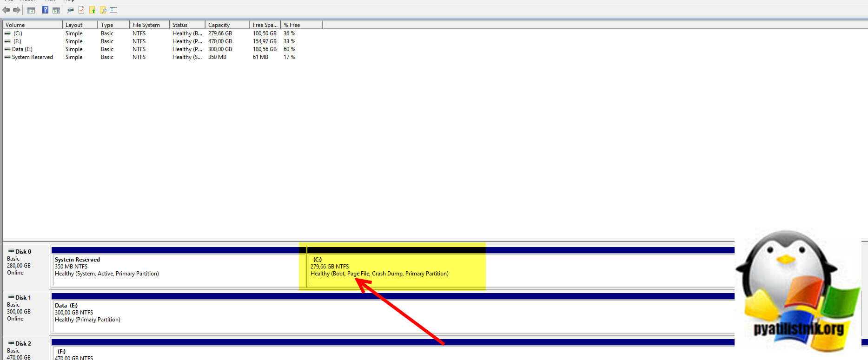The width and height of the screenshot is (868, 360).
Task: Open Help via the blue question mark icon
Action: [45, 10]
